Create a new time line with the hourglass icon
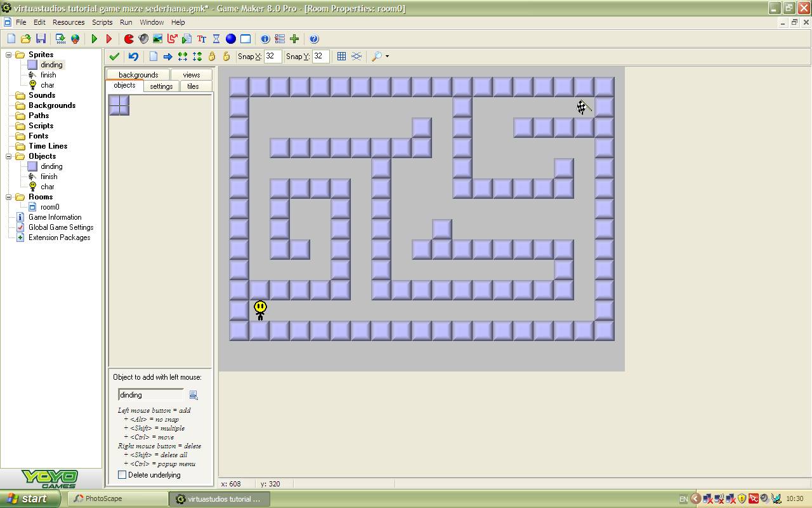Viewport: 812px width, 508px height. [216, 38]
